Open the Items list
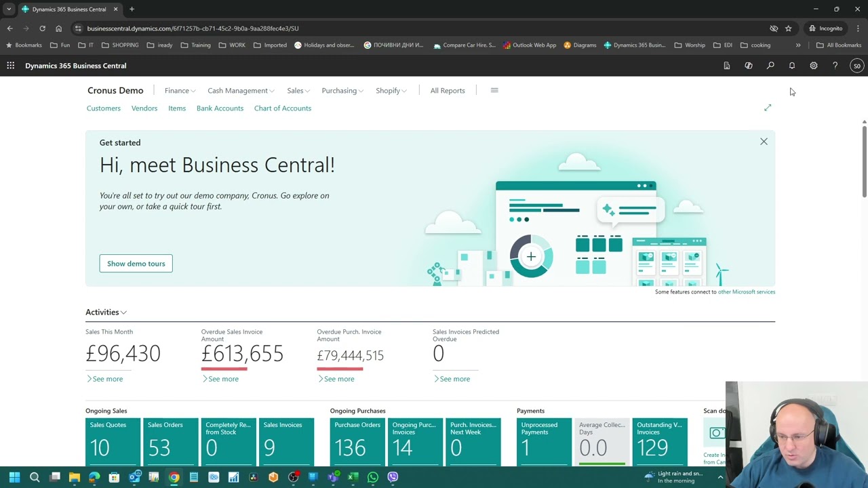868x488 pixels. coord(177,108)
